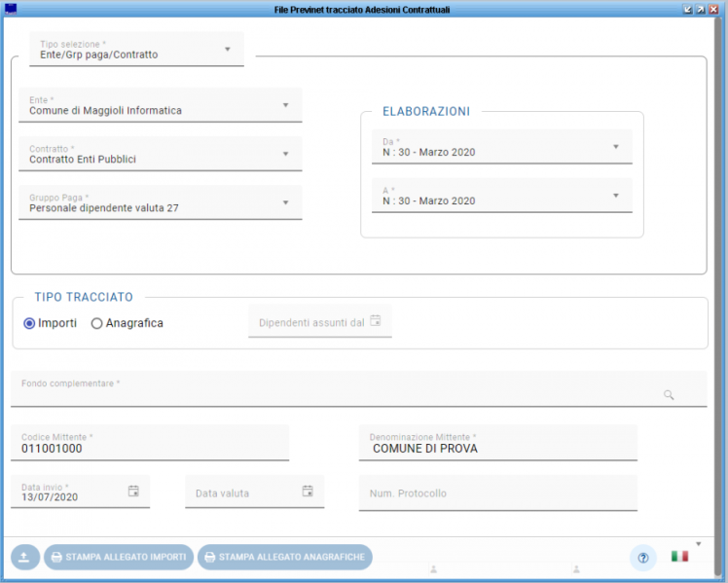The height and width of the screenshot is (583, 728).
Task: Open the help question mark icon
Action: 643,558
